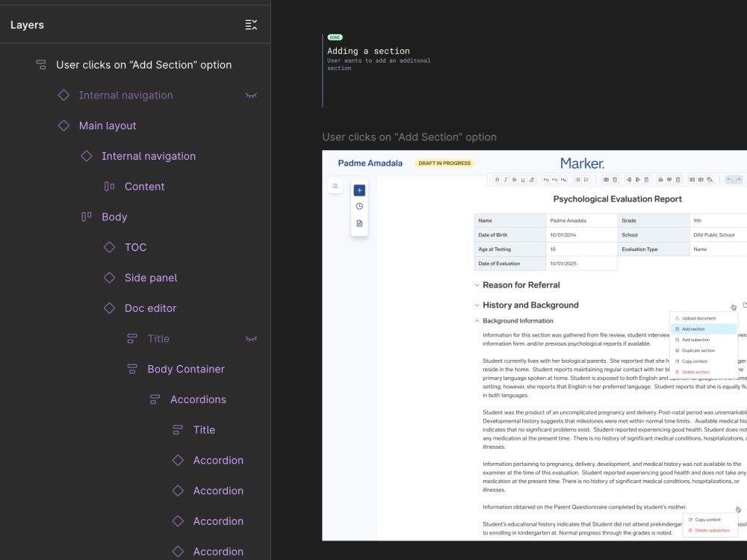Select the TOC layer
The width and height of the screenshot is (747, 560).
tap(135, 248)
